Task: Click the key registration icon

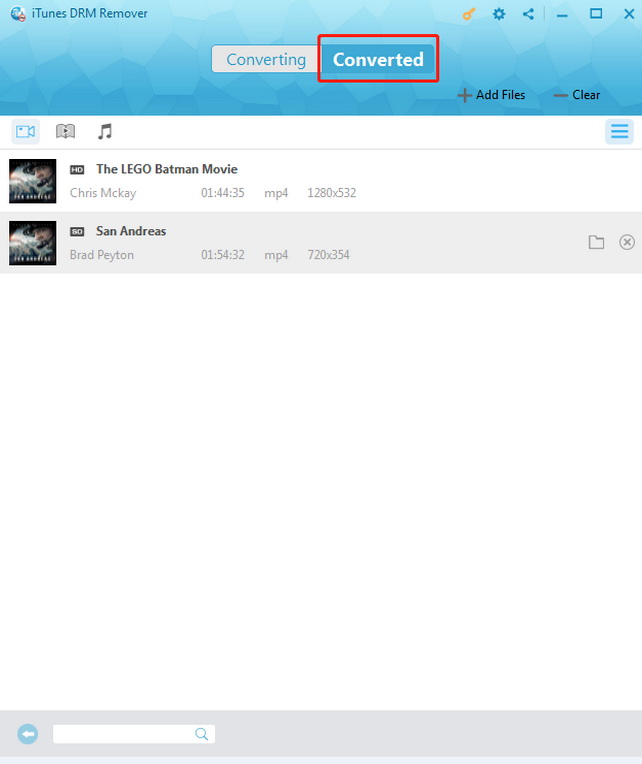Action: tap(469, 14)
